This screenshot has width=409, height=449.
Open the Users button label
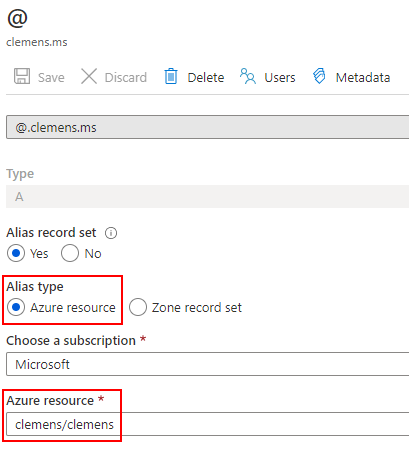coord(280,77)
